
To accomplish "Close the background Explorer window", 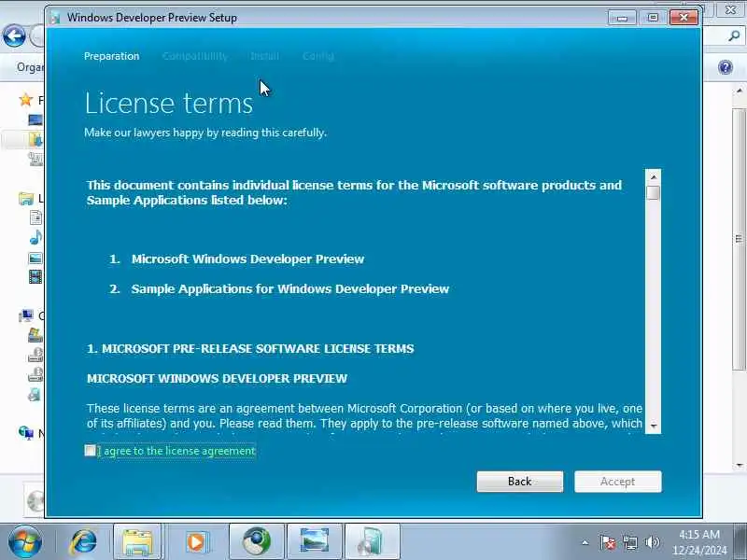I will click(x=730, y=9).
